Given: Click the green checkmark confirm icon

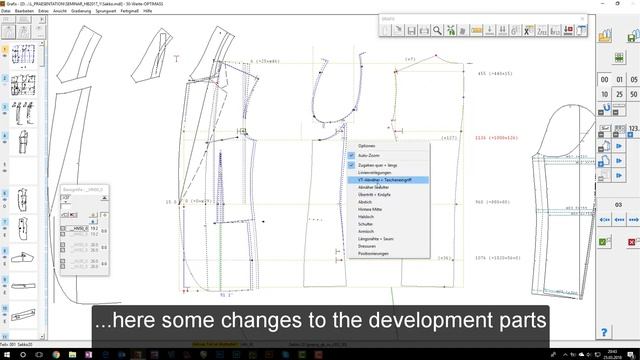Looking at the screenshot, I should [604, 242].
